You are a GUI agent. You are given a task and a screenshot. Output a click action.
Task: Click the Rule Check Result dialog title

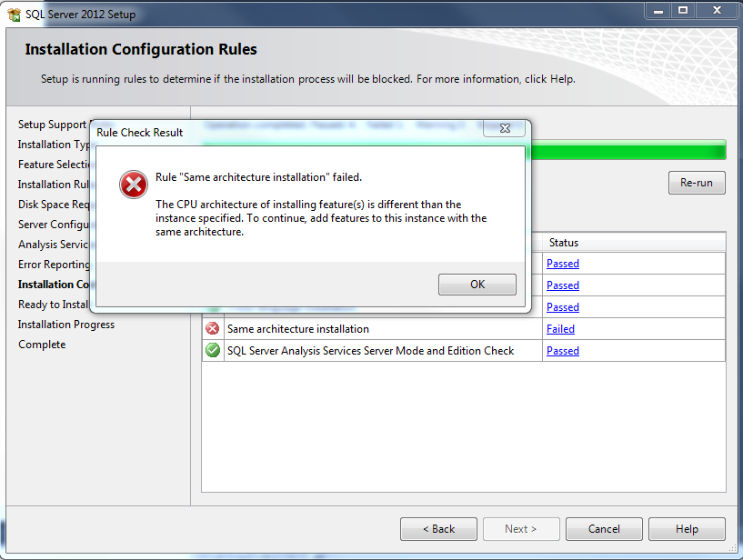140,133
